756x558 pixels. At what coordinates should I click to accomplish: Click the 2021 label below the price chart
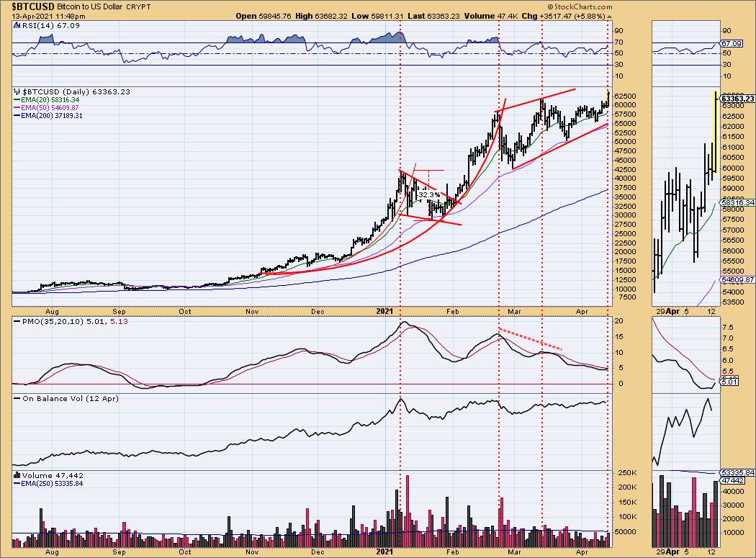[x=384, y=312]
